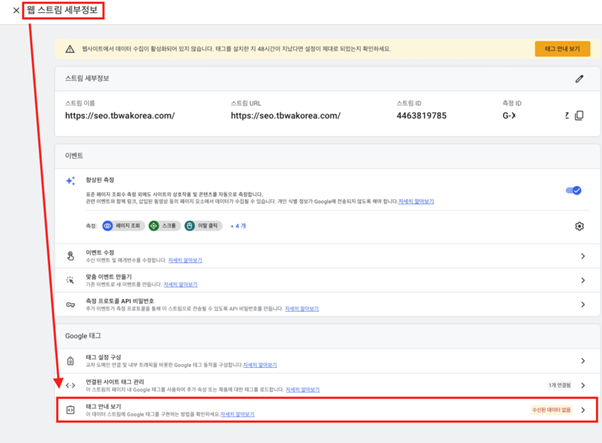Click the Google 태그 section header
Image resolution: width=602 pixels, height=443 pixels.
[x=83, y=336]
